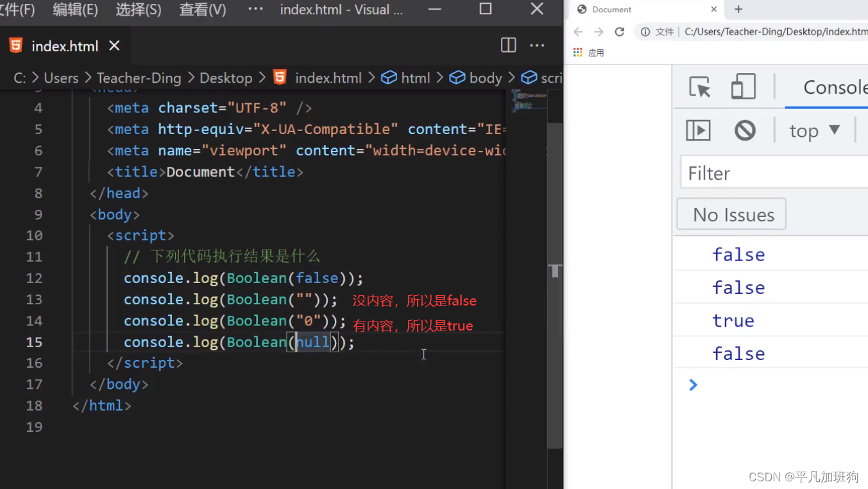Open the editor more actions ellipsis

(x=537, y=45)
